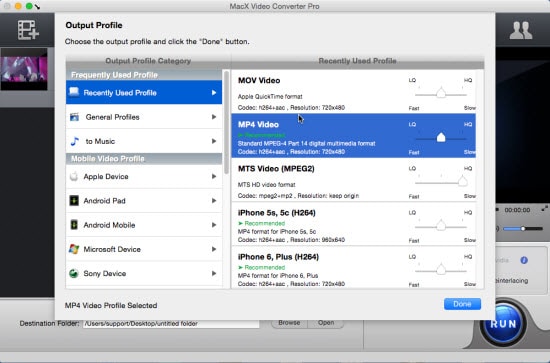This screenshot has width=550, height=363.
Task: Click MTS Video (MPEG2) quality slider handle
Action: click(x=462, y=181)
